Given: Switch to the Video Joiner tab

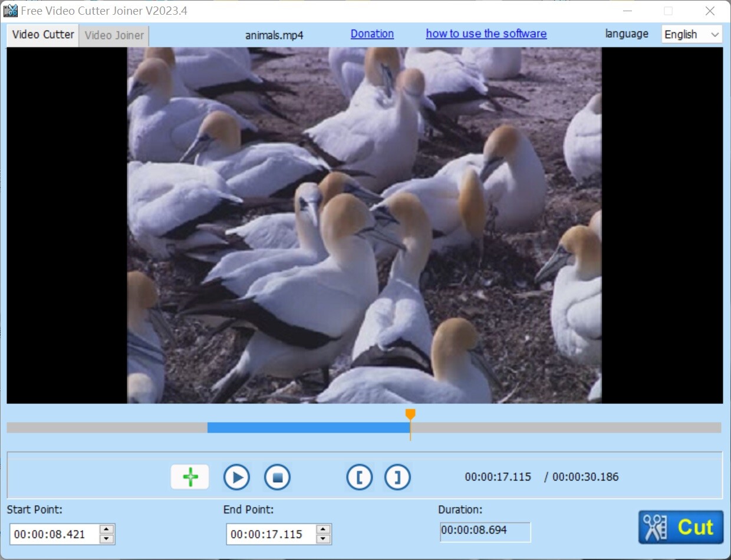Looking at the screenshot, I should pos(114,35).
